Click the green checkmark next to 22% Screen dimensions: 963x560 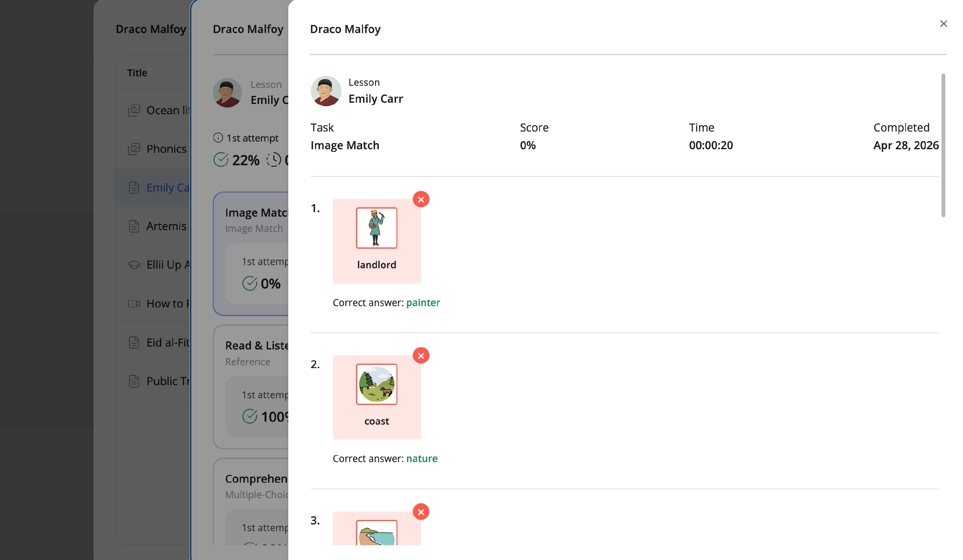click(x=221, y=160)
